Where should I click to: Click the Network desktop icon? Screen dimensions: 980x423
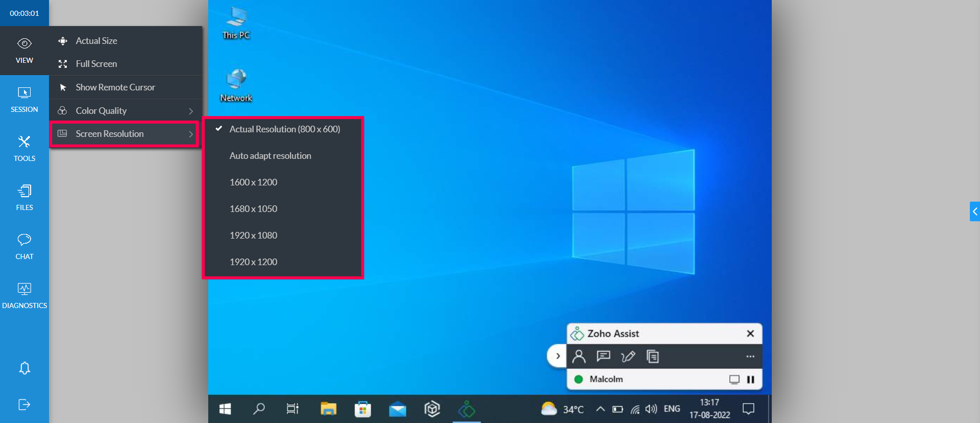tap(236, 86)
